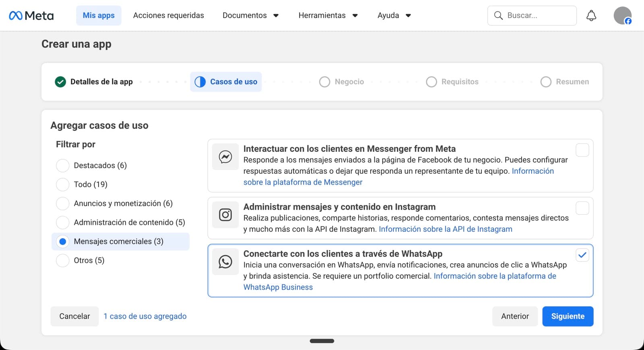Viewport: 644px width, 350px height.
Task: Select Anuncios y monetización (6) filter
Action: tap(62, 204)
